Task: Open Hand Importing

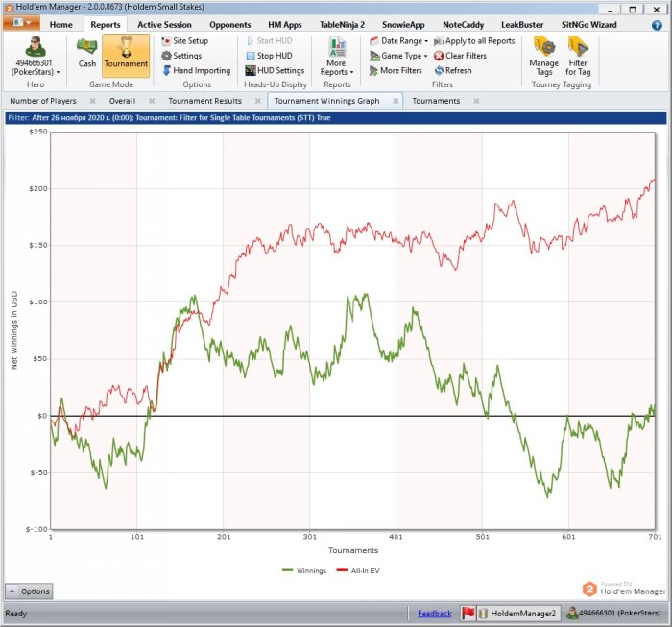Action: point(196,70)
